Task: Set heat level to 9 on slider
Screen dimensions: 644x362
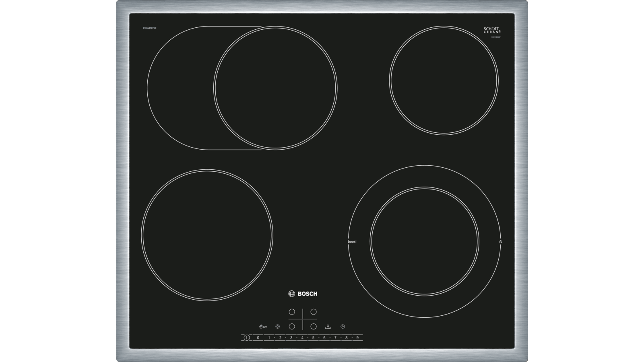Action: [357, 337]
